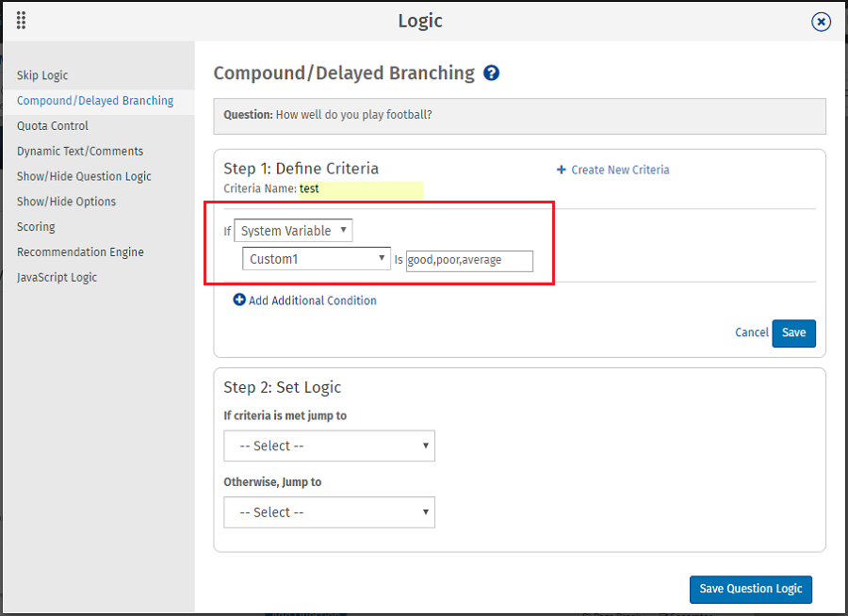
Task: Select Skip Logic in the sidebar
Action: (x=42, y=75)
